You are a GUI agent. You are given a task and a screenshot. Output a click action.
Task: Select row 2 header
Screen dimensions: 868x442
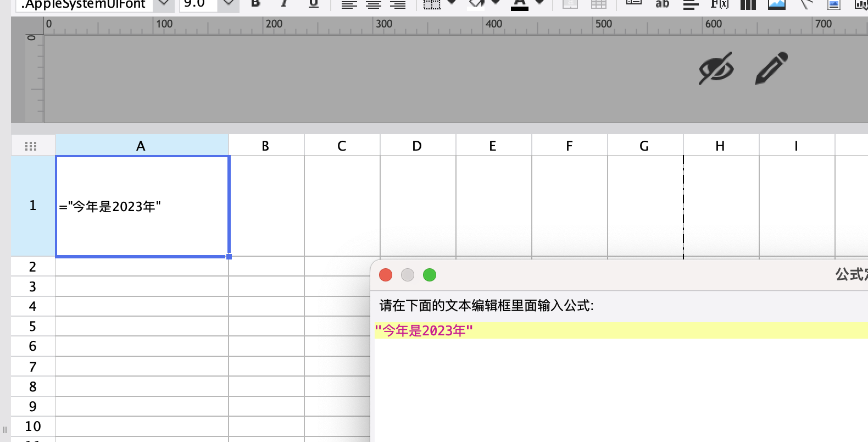[x=33, y=267]
